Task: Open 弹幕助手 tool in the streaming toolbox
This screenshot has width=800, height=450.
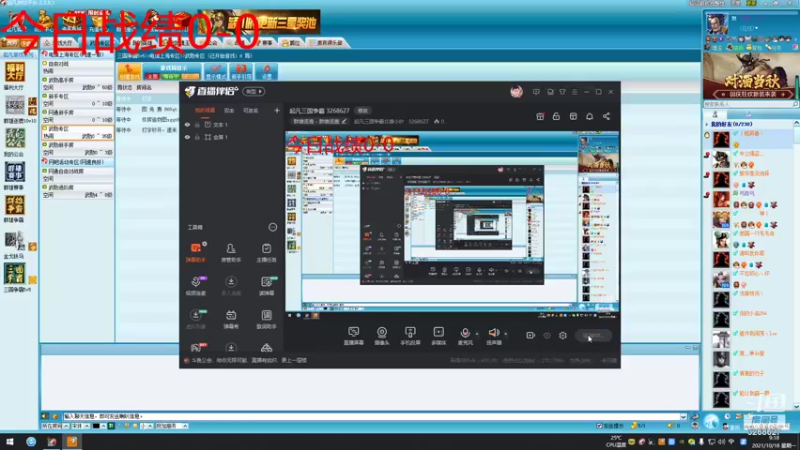Action: [196, 253]
